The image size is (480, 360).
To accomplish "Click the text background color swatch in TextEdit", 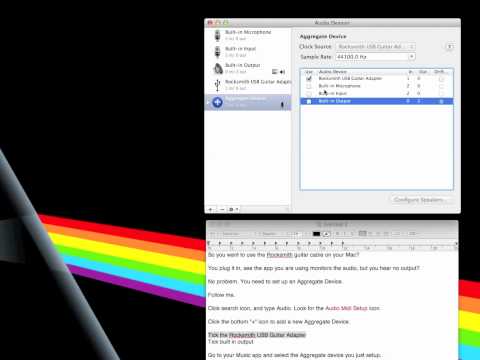I will [326, 234].
